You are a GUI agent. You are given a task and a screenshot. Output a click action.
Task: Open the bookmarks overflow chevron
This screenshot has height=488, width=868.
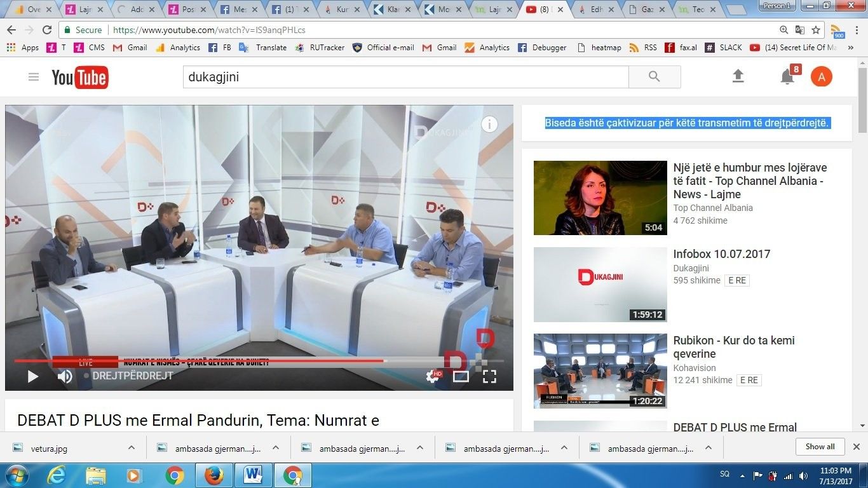(x=850, y=47)
